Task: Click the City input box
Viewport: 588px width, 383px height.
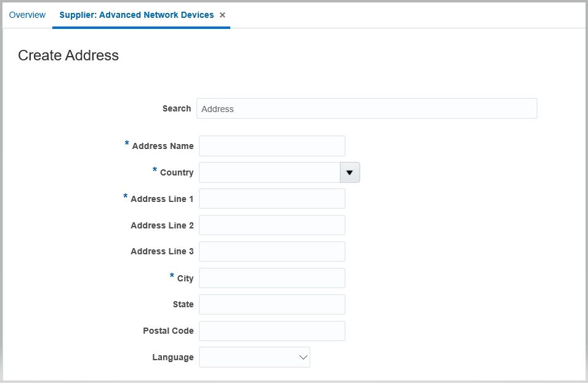Action: click(272, 278)
